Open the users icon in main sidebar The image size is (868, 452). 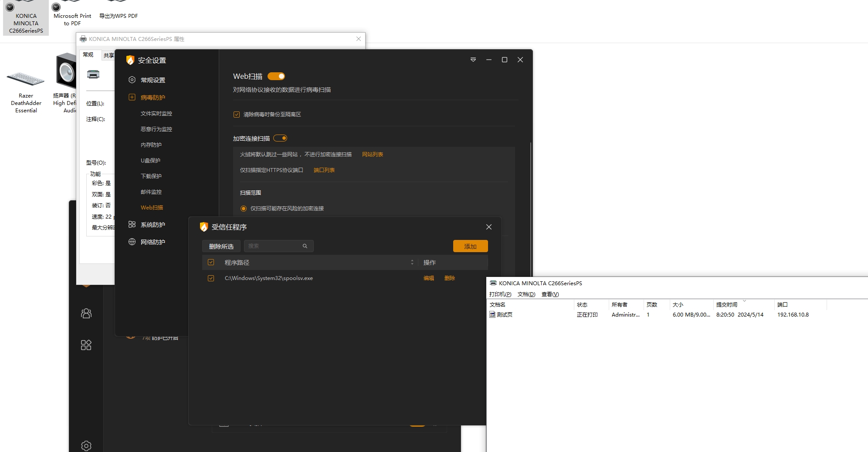pyautogui.click(x=86, y=313)
